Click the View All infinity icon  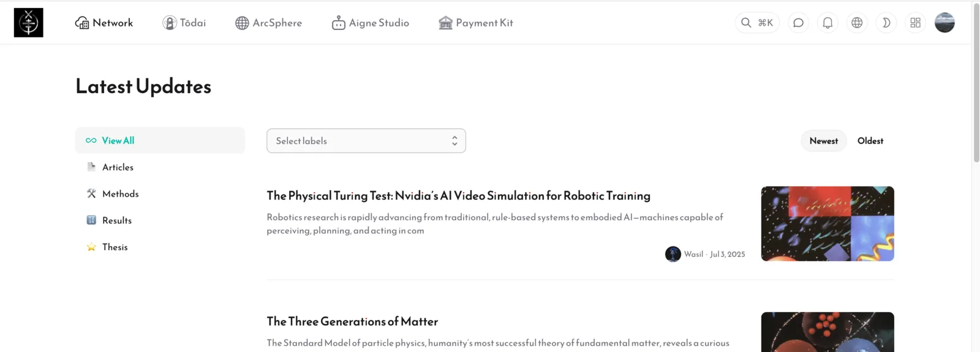pos(91,140)
